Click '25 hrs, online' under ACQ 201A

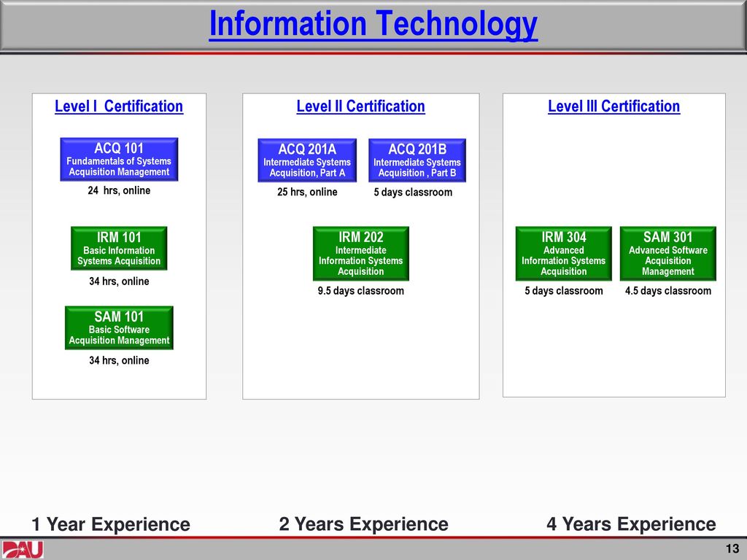[x=307, y=192]
